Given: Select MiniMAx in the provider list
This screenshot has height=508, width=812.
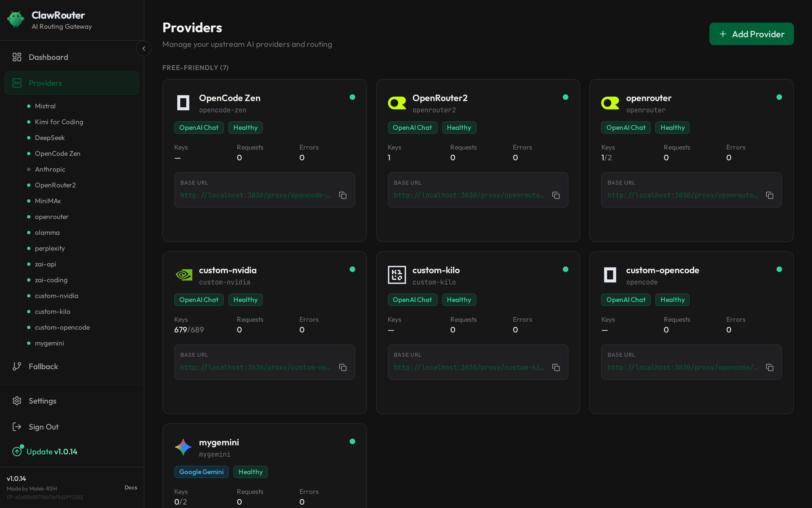Looking at the screenshot, I should [48, 201].
